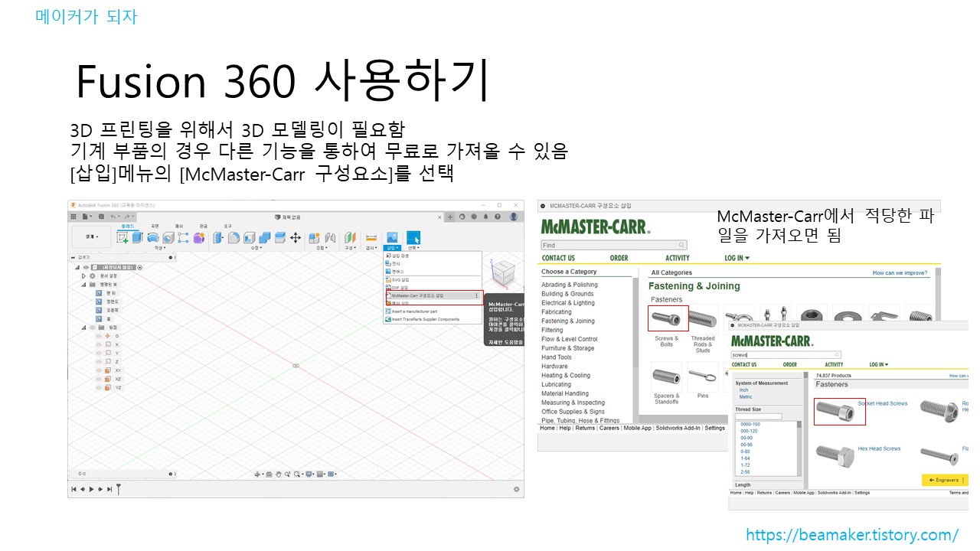Open timeline settings gear icon
This screenshot has height=551, width=980.
[517, 489]
